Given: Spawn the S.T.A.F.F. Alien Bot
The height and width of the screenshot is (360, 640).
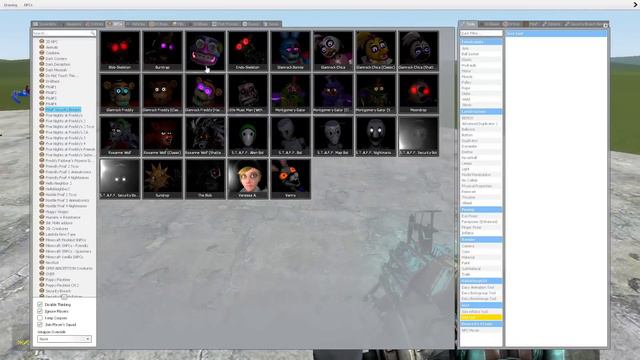Looking at the screenshot, I should (248, 136).
